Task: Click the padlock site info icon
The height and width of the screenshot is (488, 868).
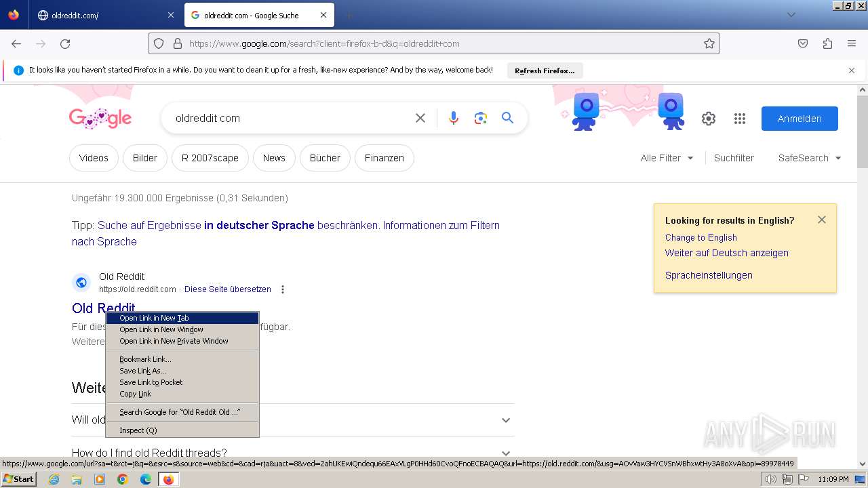Action: [x=178, y=43]
